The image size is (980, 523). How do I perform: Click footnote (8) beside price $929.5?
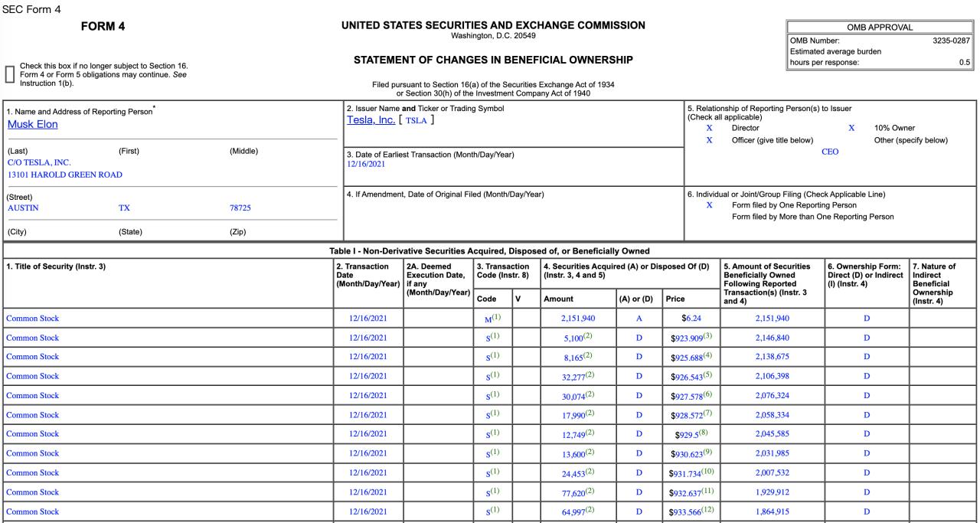point(702,432)
